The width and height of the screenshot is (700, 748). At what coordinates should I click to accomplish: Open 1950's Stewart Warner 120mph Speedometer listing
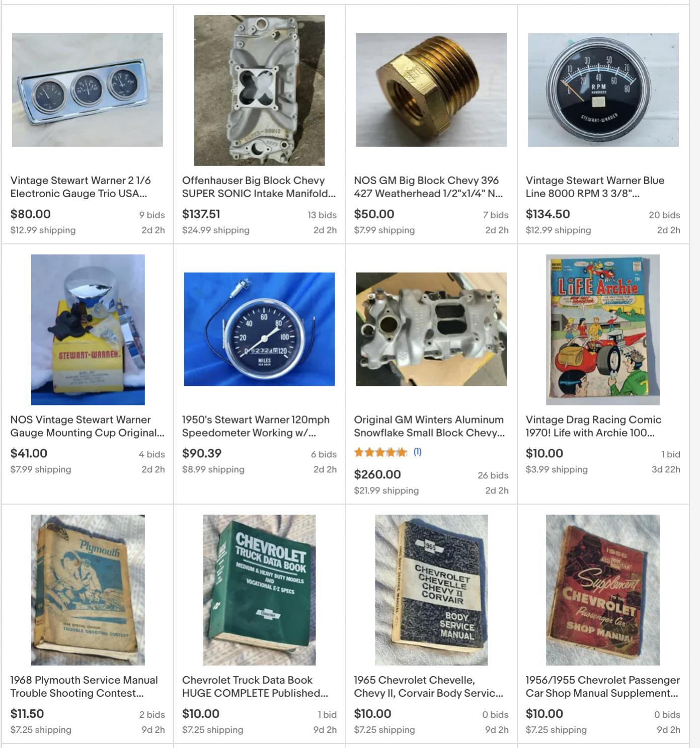tap(256, 426)
